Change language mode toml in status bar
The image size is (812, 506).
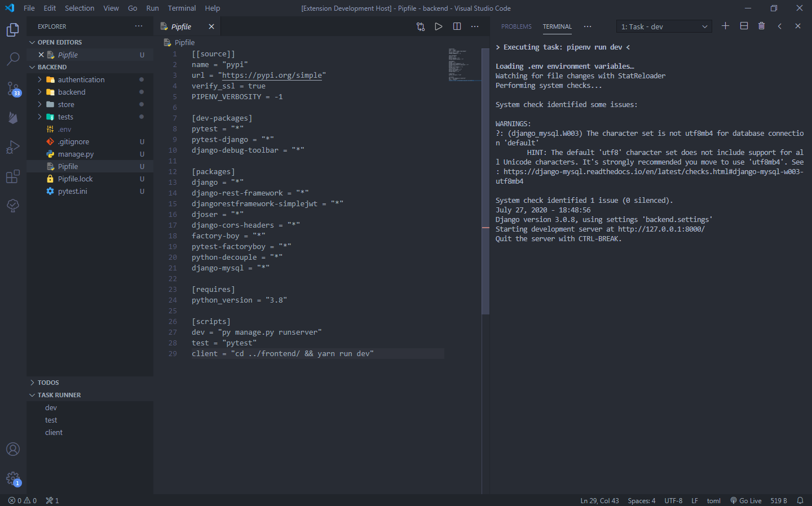click(713, 500)
